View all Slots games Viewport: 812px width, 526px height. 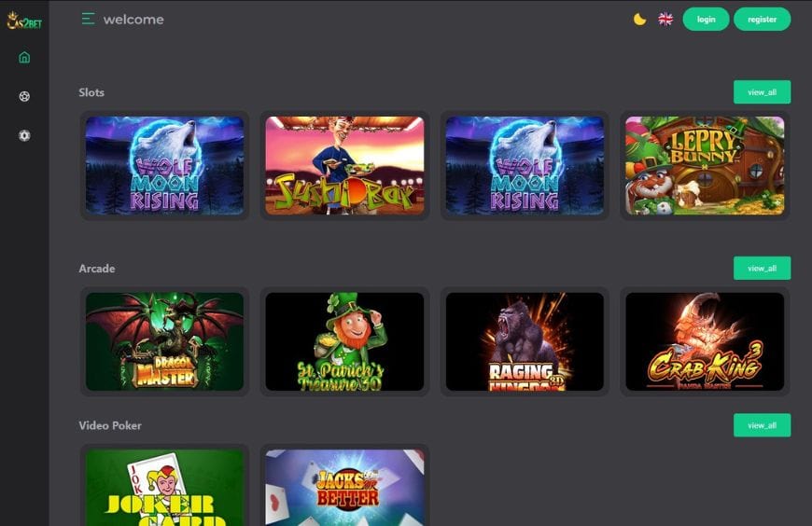762,92
